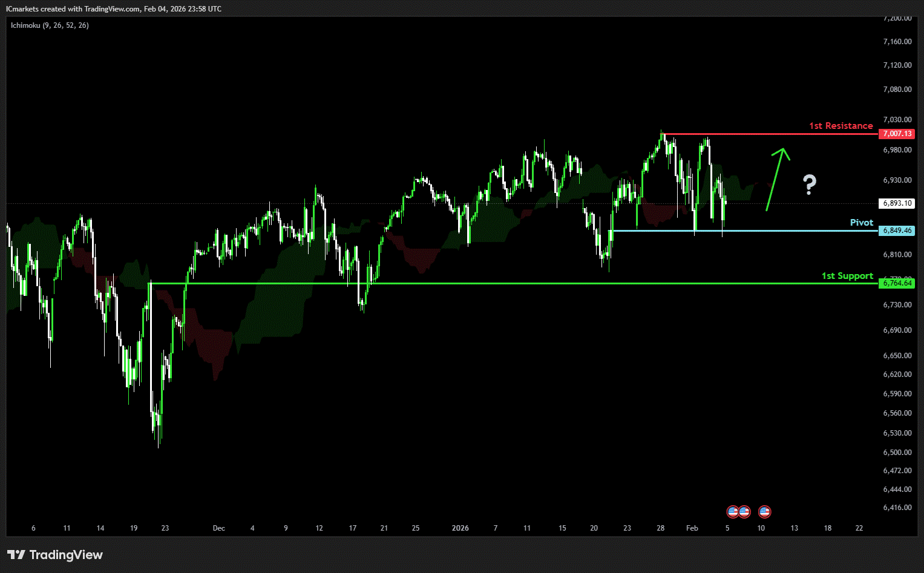Select the green upward arrow drawing

click(776, 178)
